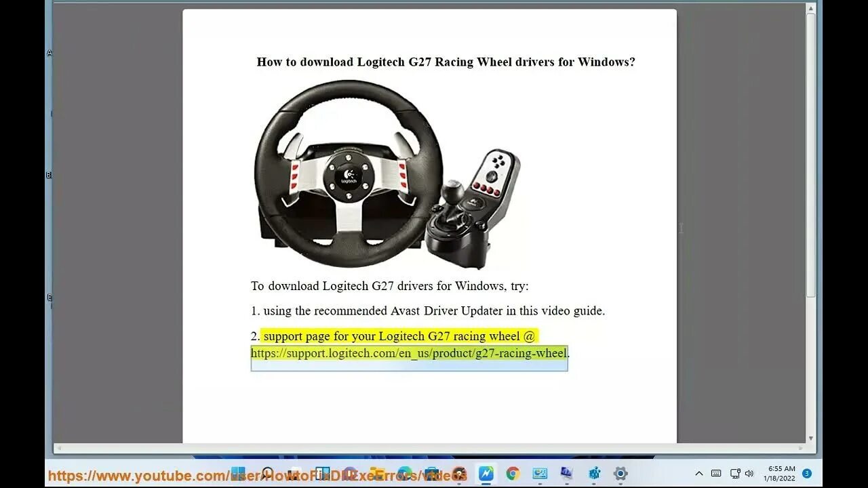
Task: Open volume control in system tray
Action: (x=749, y=474)
